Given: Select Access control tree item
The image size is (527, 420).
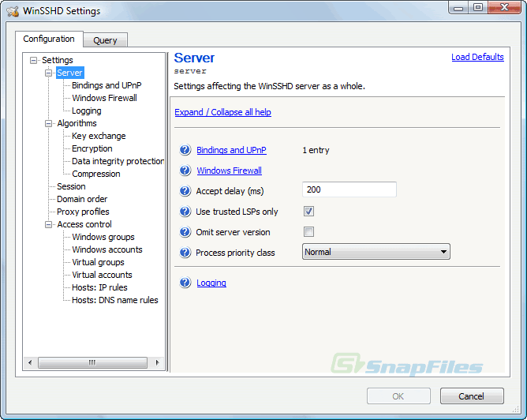Looking at the screenshot, I should pos(84,224).
